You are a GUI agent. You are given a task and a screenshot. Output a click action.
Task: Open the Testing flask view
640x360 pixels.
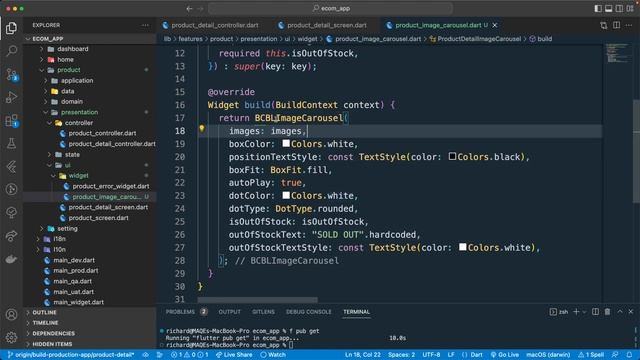pyautogui.click(x=11, y=143)
